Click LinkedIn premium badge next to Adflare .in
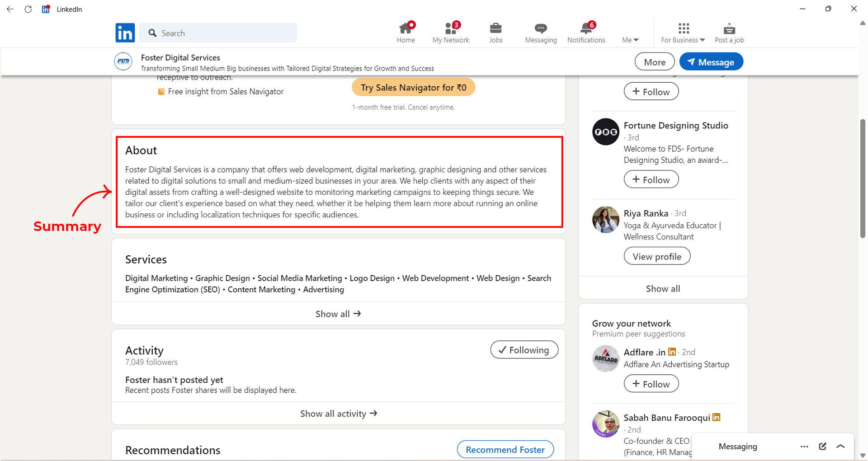The image size is (868, 461). point(672,352)
